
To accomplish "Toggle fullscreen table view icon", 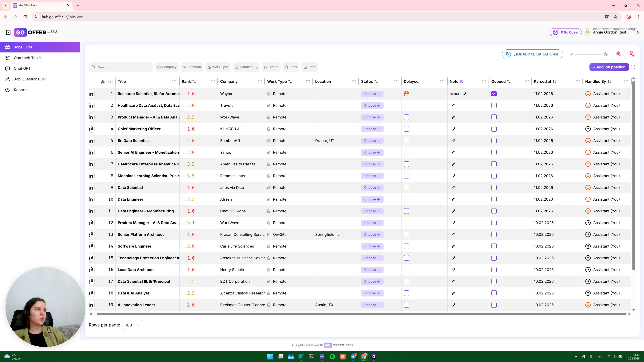I will [x=633, y=67].
